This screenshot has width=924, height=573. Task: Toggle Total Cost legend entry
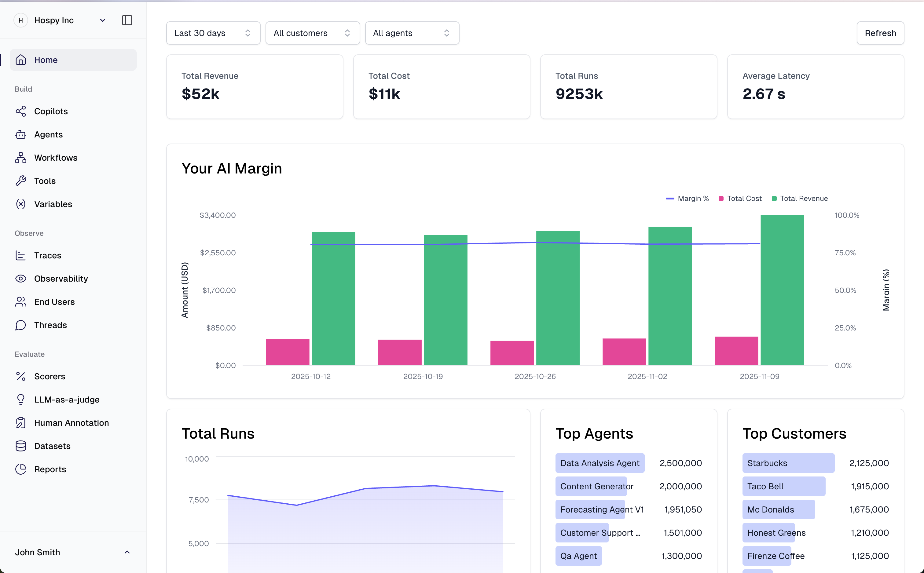(x=740, y=199)
